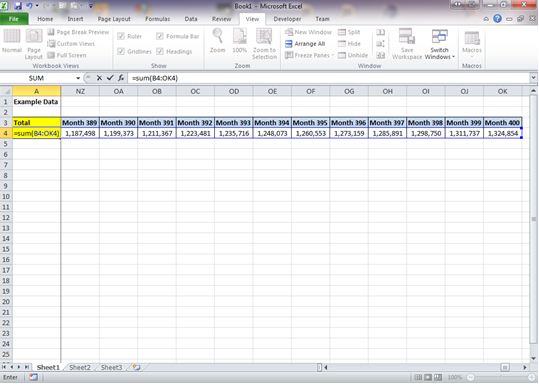Open the Review ribbon tab
Viewport: 539px width, 387px height.
(221, 19)
